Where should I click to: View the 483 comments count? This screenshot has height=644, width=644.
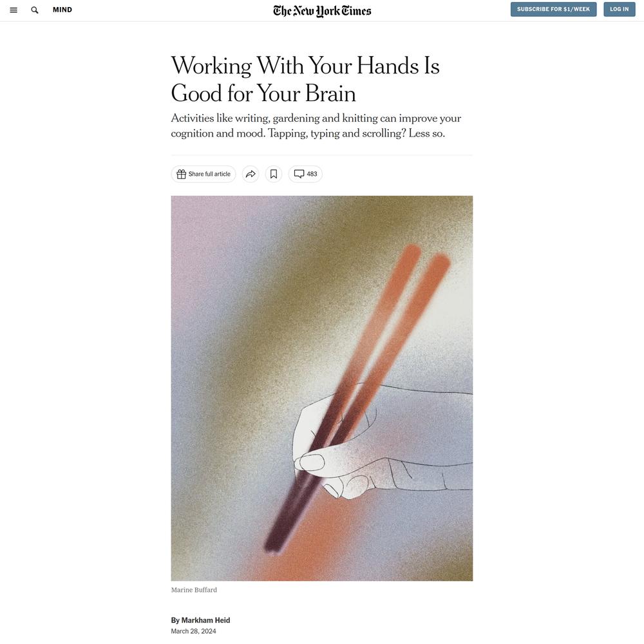[312, 174]
